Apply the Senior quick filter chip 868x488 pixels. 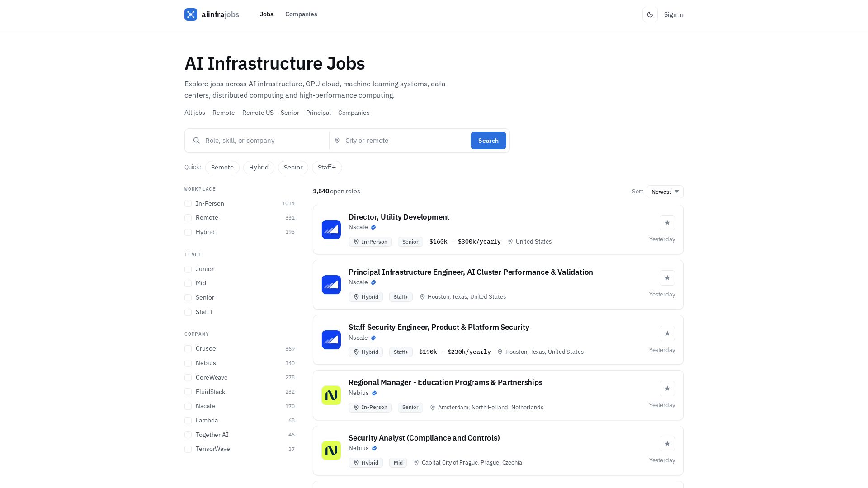click(x=293, y=168)
